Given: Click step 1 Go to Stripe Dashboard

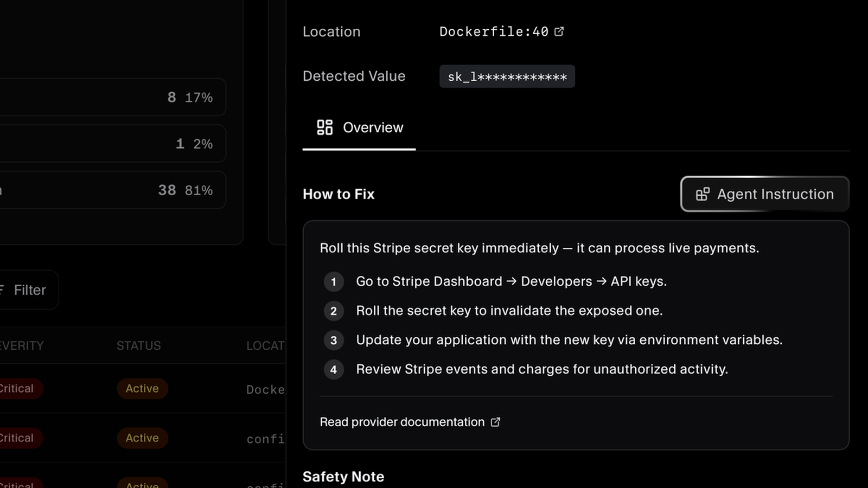Looking at the screenshot, I should 511,281.
